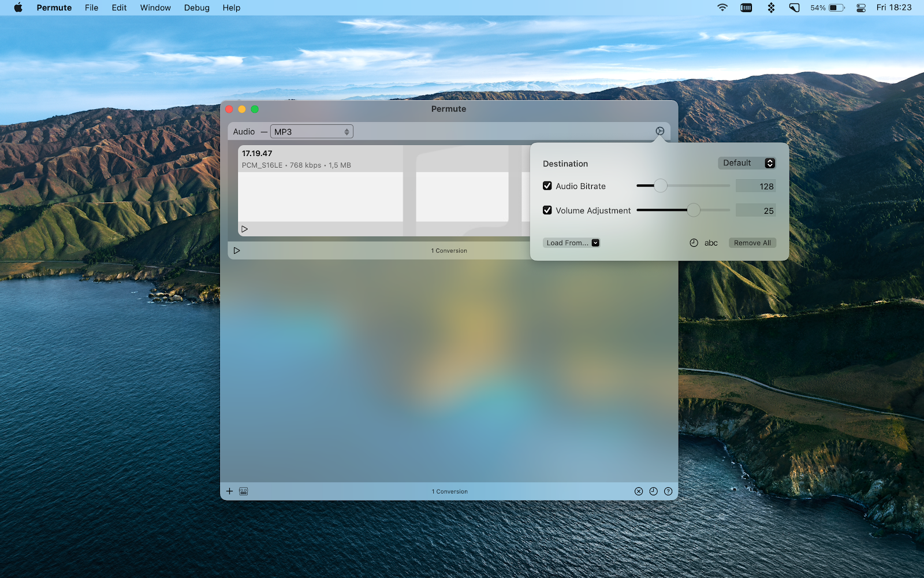924x578 pixels.
Task: Click the battery status icon
Action: [837, 8]
